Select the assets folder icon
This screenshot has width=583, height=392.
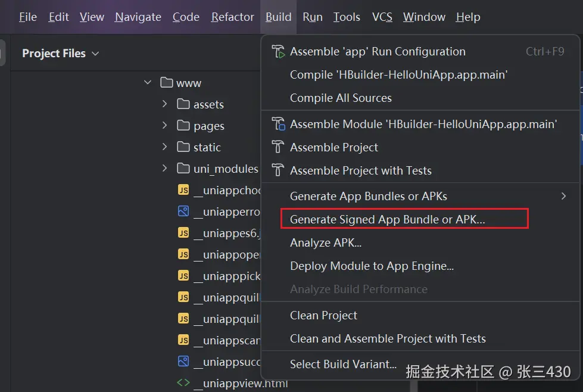pyautogui.click(x=183, y=104)
